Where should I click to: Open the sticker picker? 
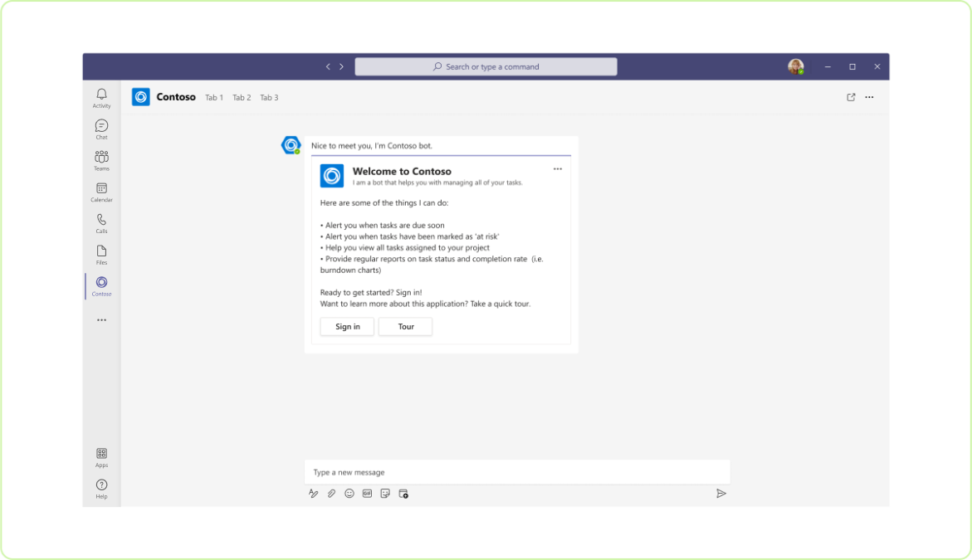(386, 494)
